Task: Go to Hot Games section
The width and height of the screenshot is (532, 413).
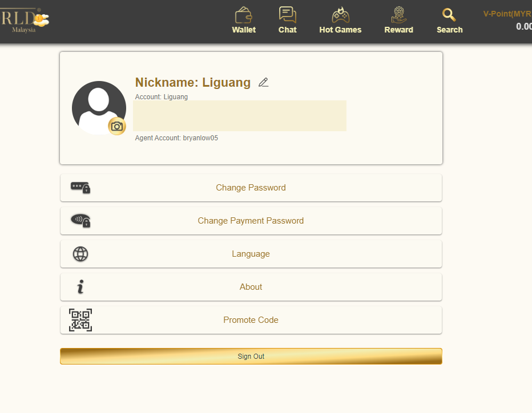Action: tap(340, 21)
